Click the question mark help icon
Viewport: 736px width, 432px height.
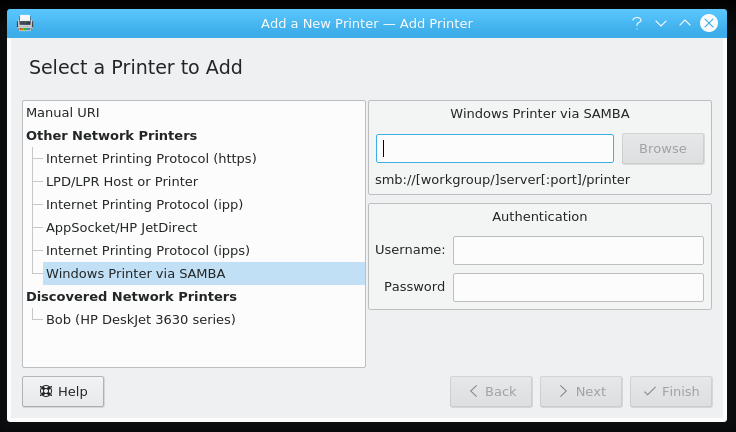637,23
